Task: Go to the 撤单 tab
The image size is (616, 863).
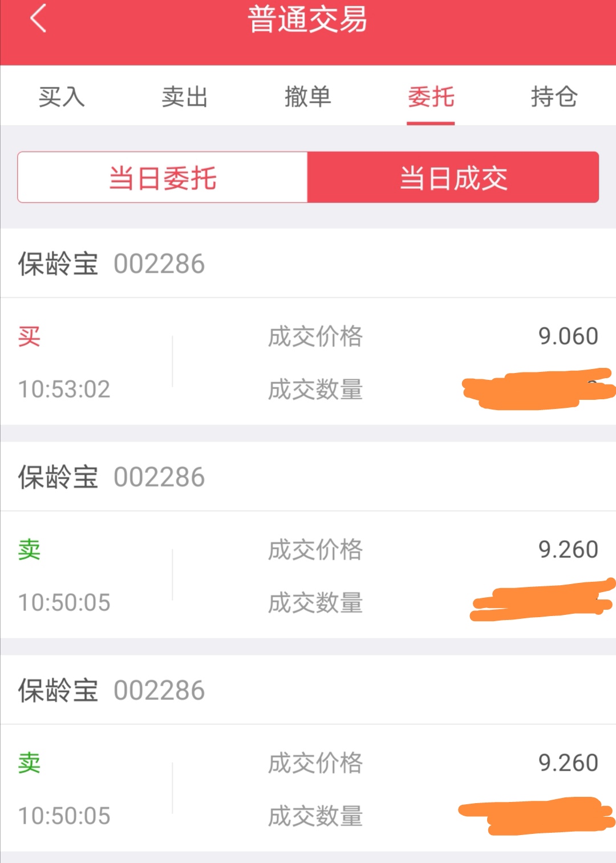Action: click(307, 96)
